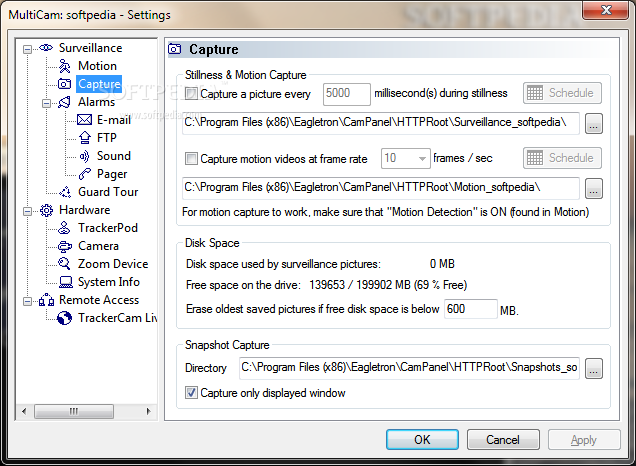Open the frame rate dropdown
The image size is (636, 466).
coord(422,158)
